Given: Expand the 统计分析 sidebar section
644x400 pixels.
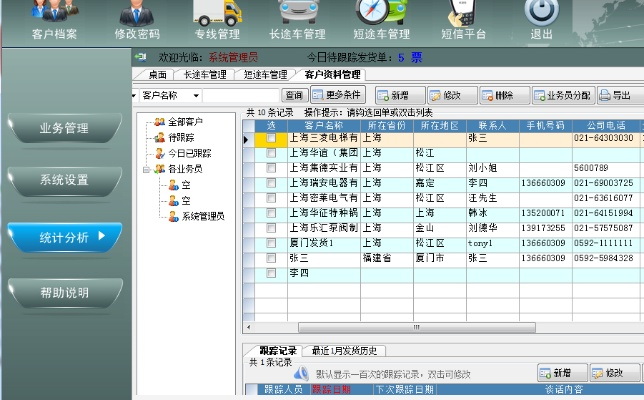Looking at the screenshot, I should pyautogui.click(x=66, y=237).
